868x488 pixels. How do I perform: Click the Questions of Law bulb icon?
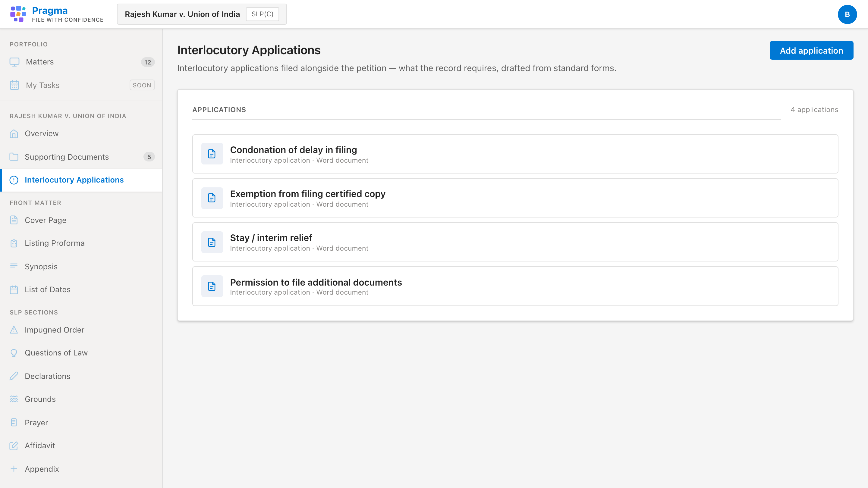pos(14,353)
